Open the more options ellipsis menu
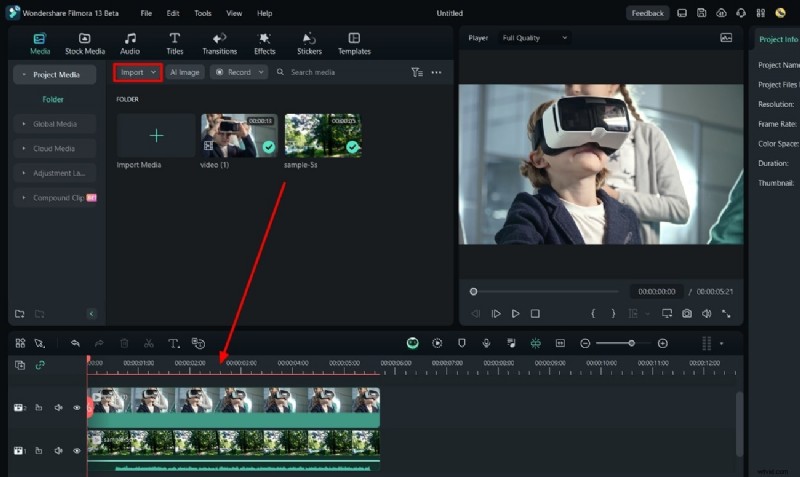This screenshot has height=477, width=800. click(x=436, y=72)
